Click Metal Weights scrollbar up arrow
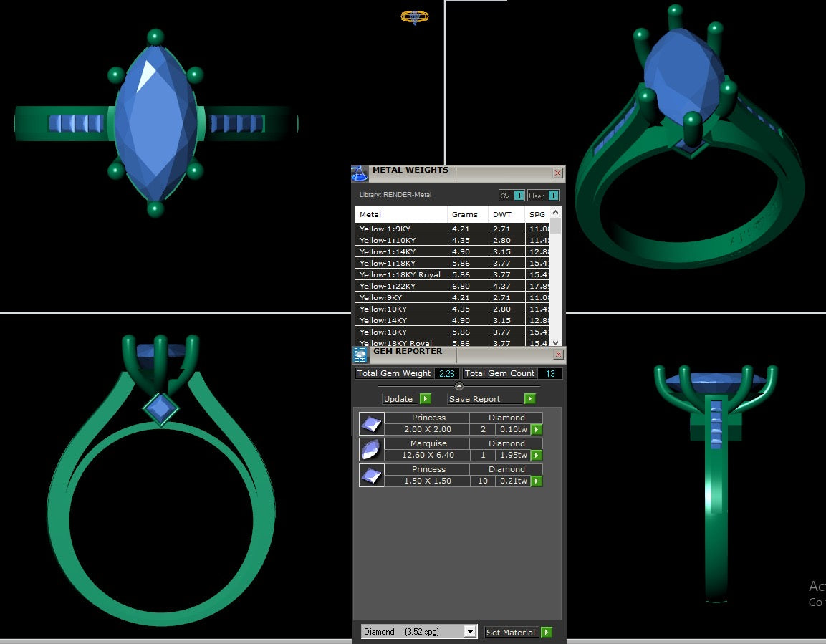The image size is (826, 644). point(555,212)
